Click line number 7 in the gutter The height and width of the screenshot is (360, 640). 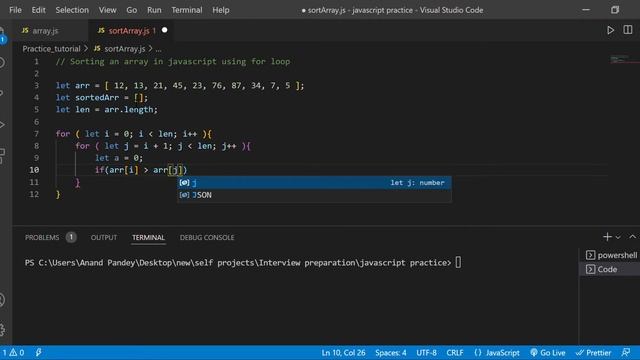pyautogui.click(x=36, y=134)
